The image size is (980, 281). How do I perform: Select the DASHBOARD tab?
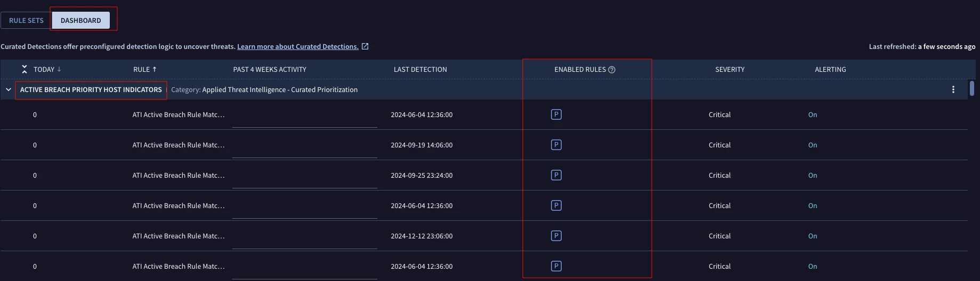point(80,20)
